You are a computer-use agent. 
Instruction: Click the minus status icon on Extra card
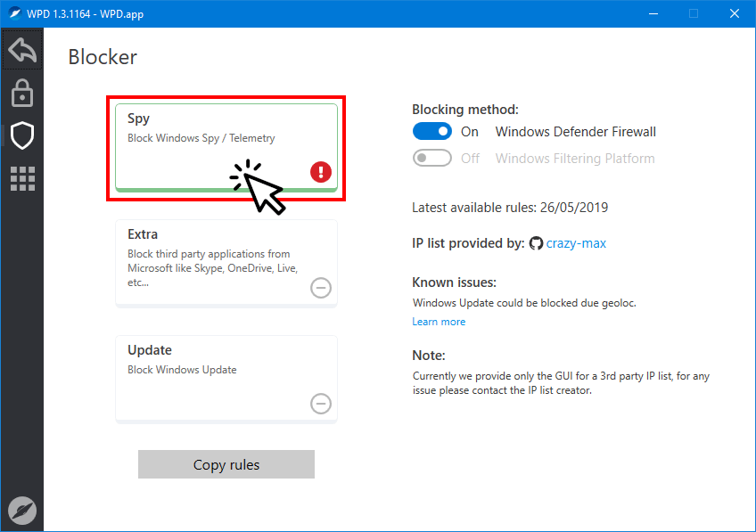click(x=321, y=288)
